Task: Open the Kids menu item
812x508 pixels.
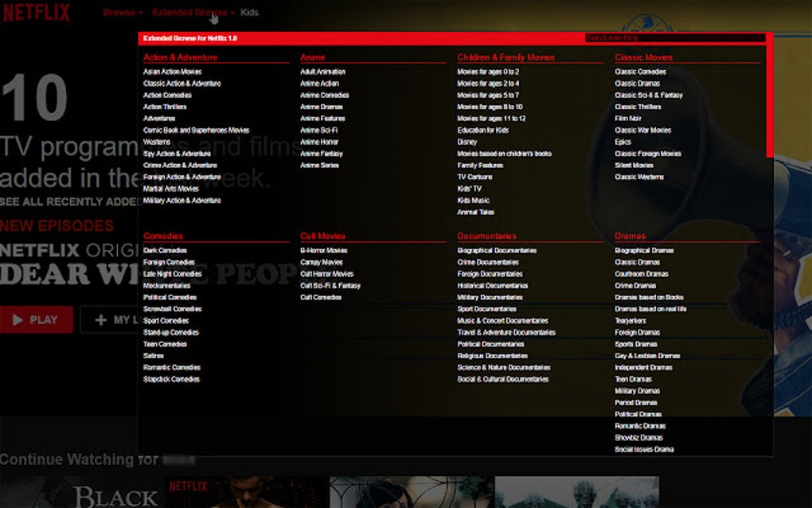Action: [249, 12]
